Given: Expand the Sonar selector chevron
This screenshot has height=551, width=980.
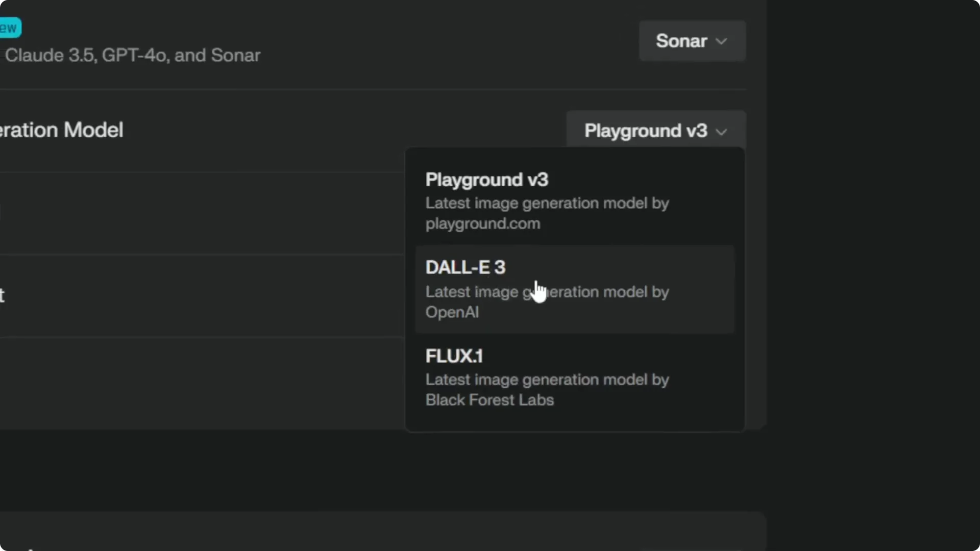Looking at the screenshot, I should pos(722,42).
